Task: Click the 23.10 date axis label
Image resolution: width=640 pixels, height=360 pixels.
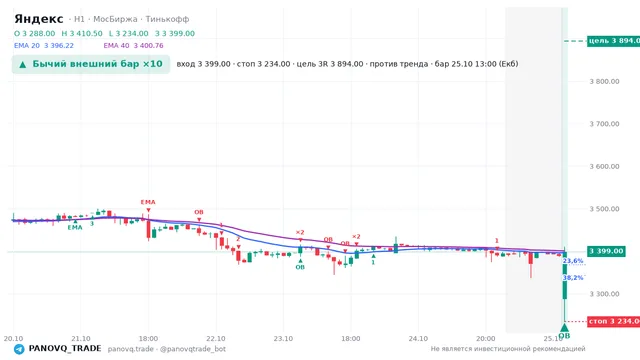Action: [283, 338]
